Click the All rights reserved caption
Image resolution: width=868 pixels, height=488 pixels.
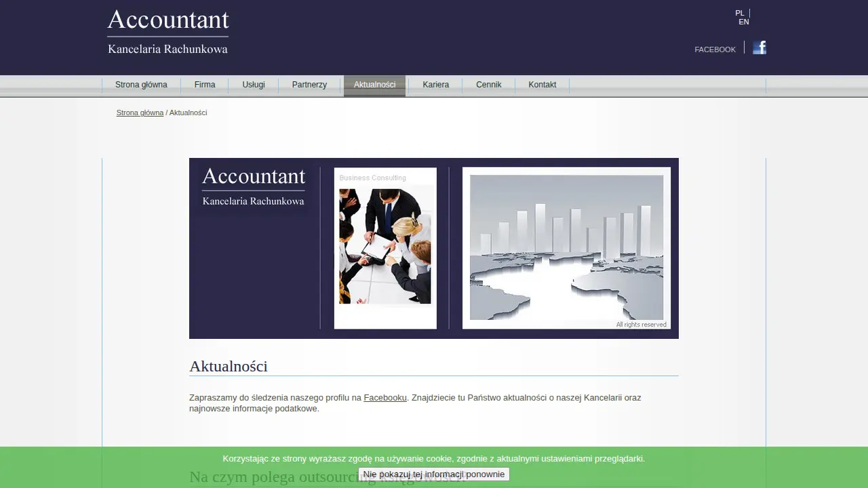pyautogui.click(x=641, y=325)
